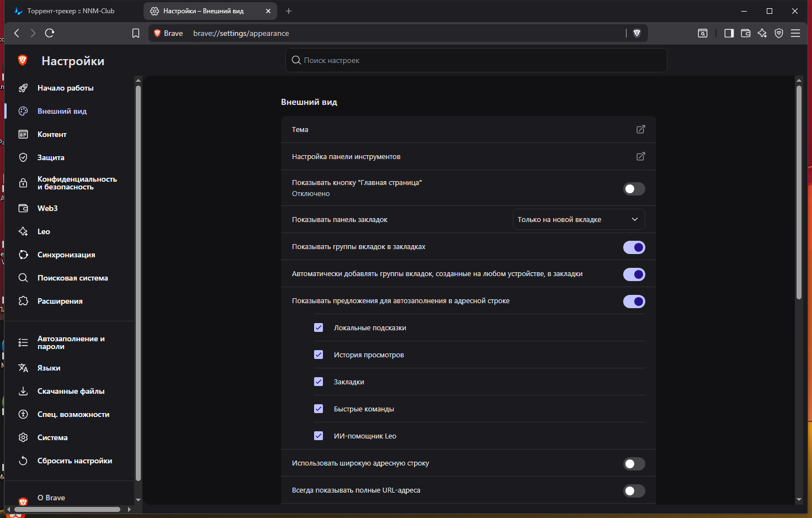Viewport: 812px width, 518px height.
Task: Open the tab search button
Action: [x=703, y=33]
